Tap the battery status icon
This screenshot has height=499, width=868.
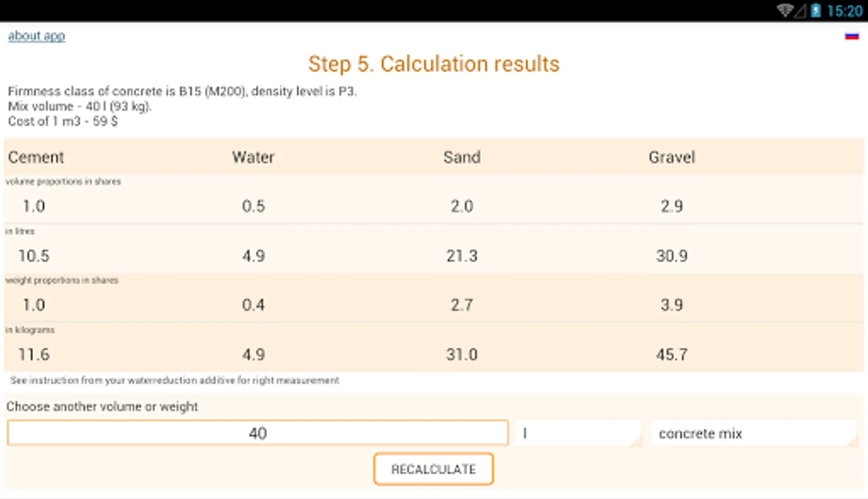(815, 11)
